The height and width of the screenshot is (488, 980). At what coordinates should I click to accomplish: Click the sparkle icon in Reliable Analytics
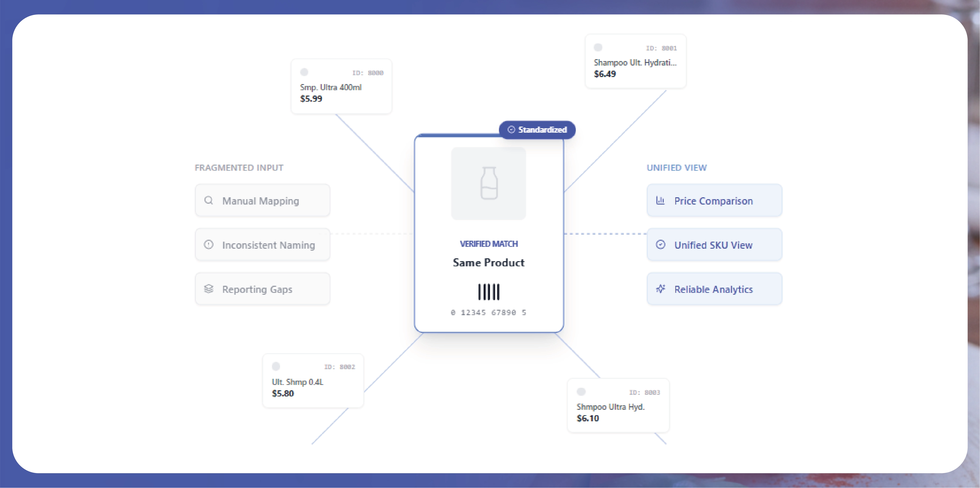(660, 289)
